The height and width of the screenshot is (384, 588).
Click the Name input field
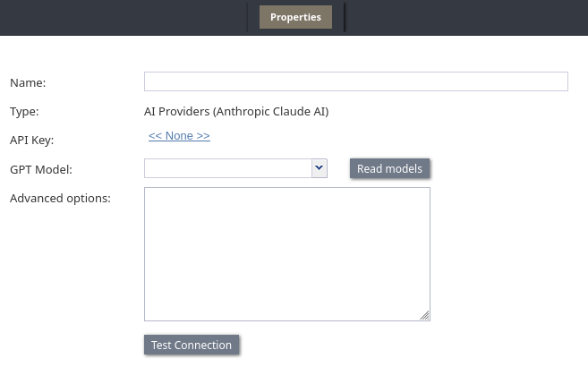coord(355,81)
